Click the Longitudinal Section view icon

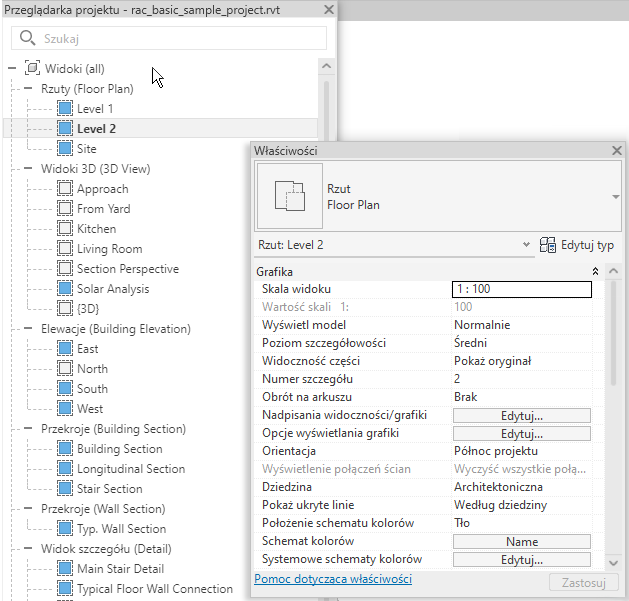[x=65, y=468]
